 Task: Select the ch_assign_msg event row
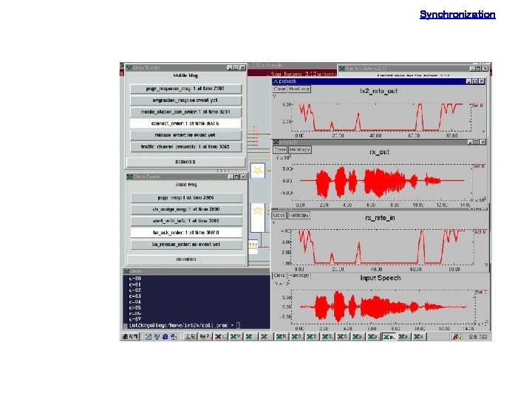pyautogui.click(x=186, y=209)
